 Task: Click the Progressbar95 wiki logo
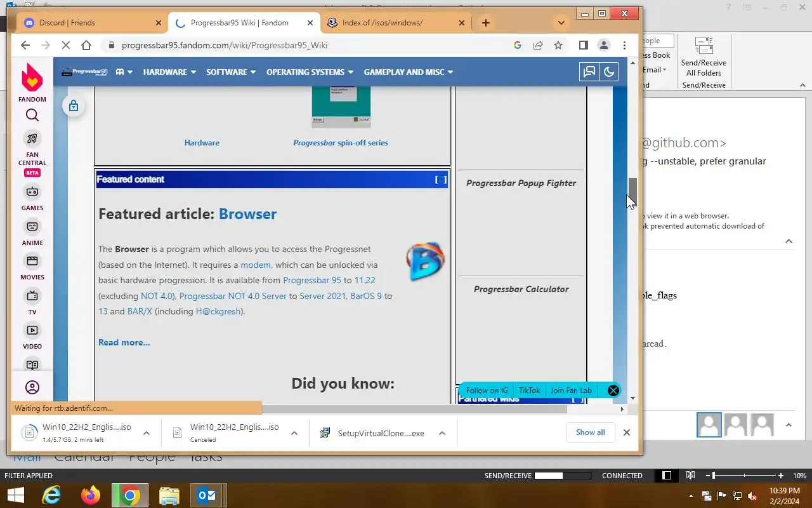tap(84, 72)
